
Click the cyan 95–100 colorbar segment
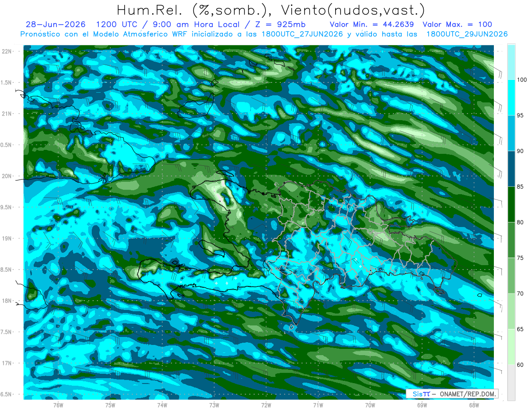pyautogui.click(x=511, y=98)
